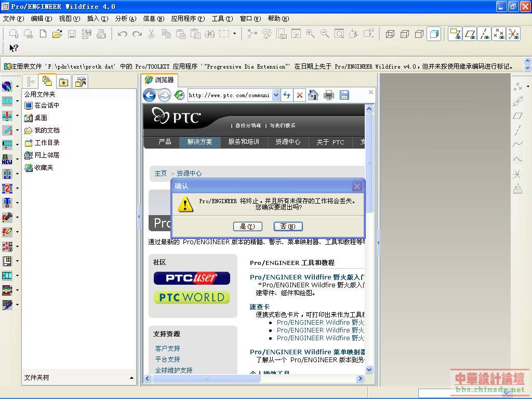Go forward in the embedded browser
Viewport: 532px width, 399px height.
pyautogui.click(x=165, y=96)
